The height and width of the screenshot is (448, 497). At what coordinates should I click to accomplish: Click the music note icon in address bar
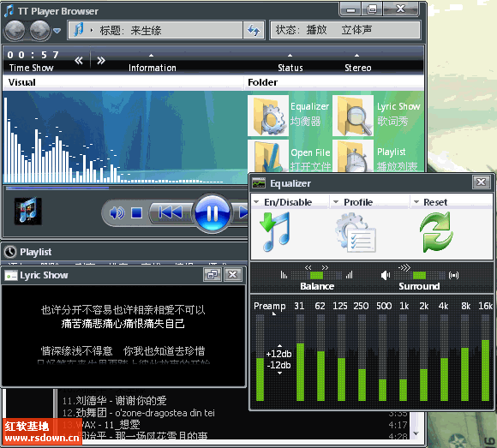78,30
